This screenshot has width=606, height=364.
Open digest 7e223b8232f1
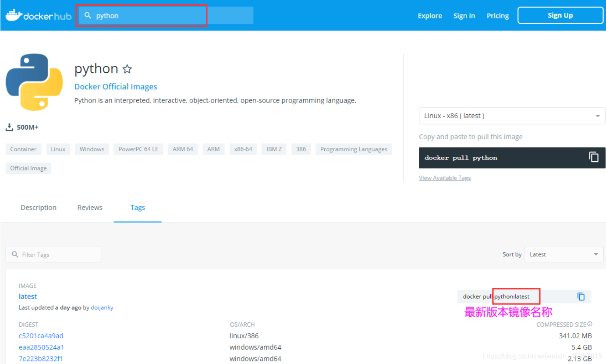[41, 359]
